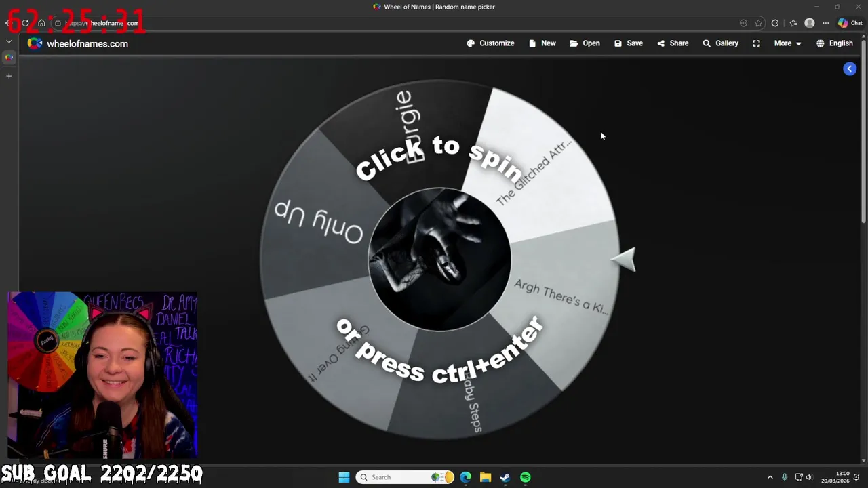868x488 pixels.
Task: Show hidden system tray icons
Action: [x=770, y=477]
